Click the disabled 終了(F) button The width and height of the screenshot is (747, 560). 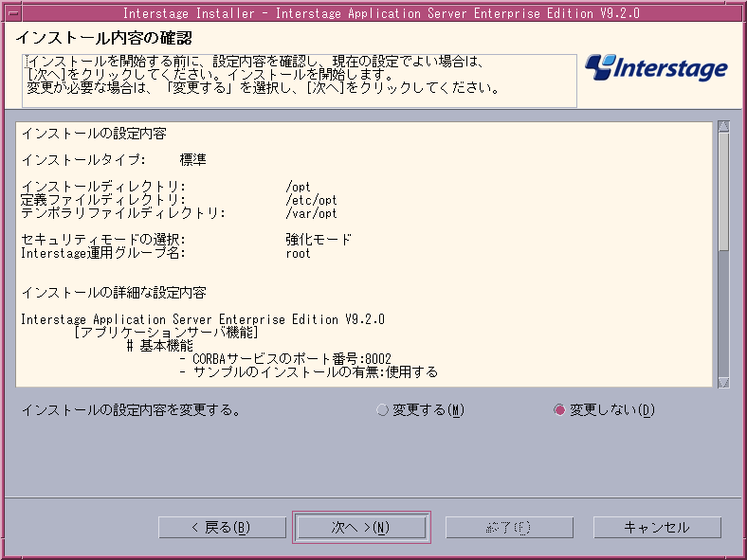coord(509,527)
